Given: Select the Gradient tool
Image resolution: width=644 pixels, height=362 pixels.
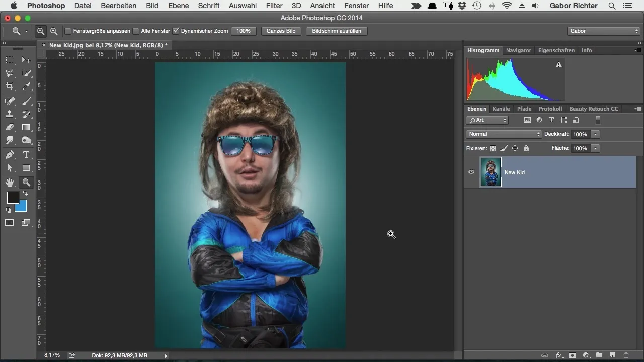Looking at the screenshot, I should [26, 127].
